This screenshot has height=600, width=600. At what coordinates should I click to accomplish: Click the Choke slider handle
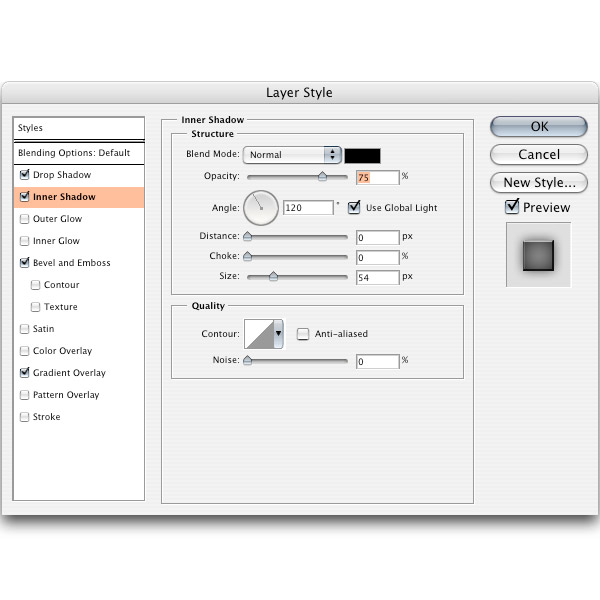click(248, 256)
